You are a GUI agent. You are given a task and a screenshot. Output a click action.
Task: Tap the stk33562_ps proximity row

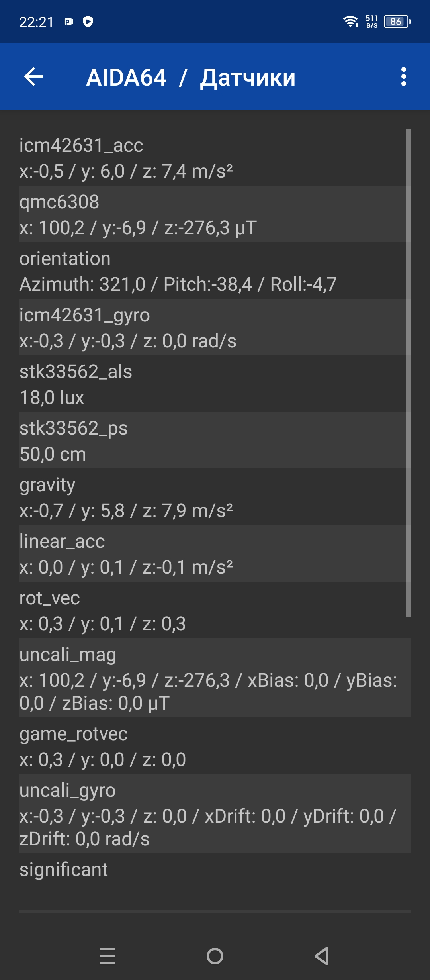tap(211, 441)
